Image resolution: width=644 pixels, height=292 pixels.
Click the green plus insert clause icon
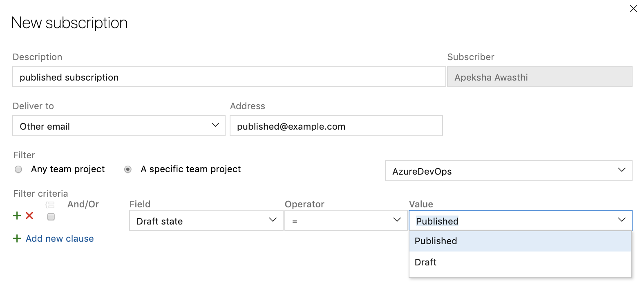pos(17,216)
